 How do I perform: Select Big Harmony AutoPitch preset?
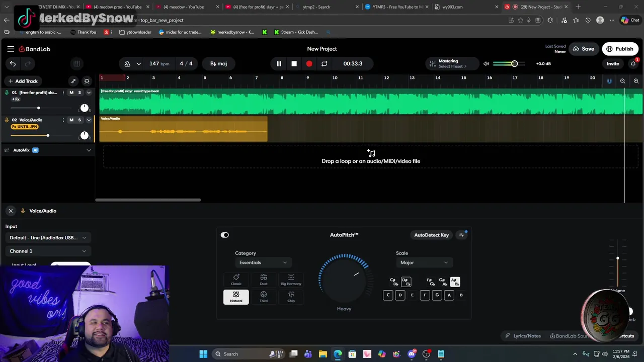[x=291, y=280]
